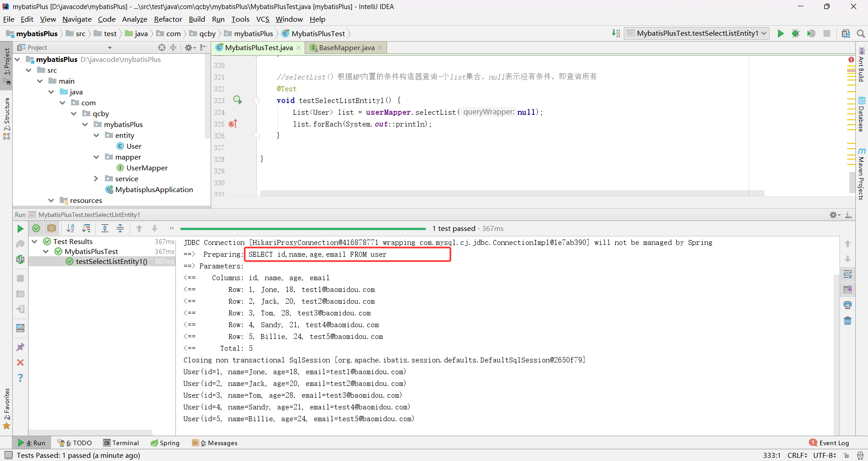Collapse the entity package
The image size is (868, 461).
coord(96,135)
